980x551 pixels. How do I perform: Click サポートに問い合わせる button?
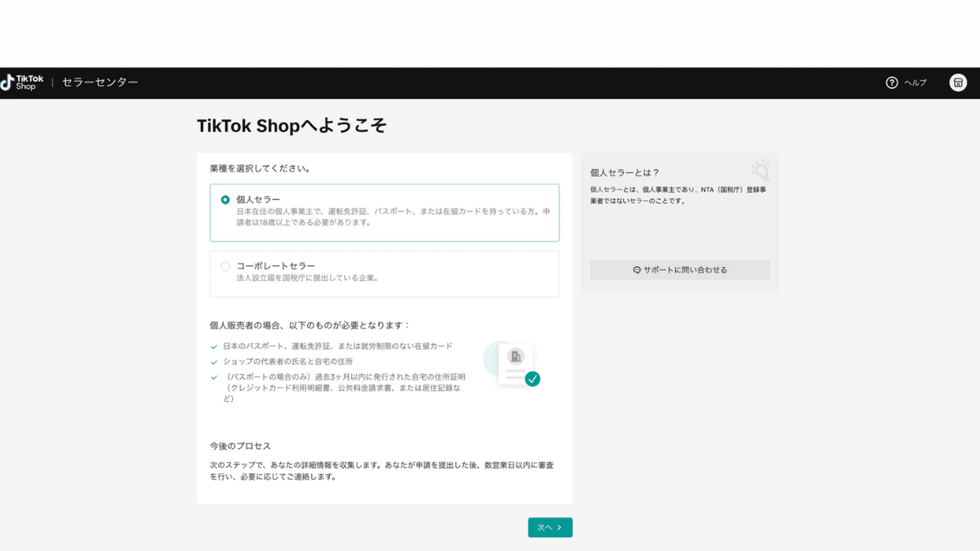click(x=680, y=270)
